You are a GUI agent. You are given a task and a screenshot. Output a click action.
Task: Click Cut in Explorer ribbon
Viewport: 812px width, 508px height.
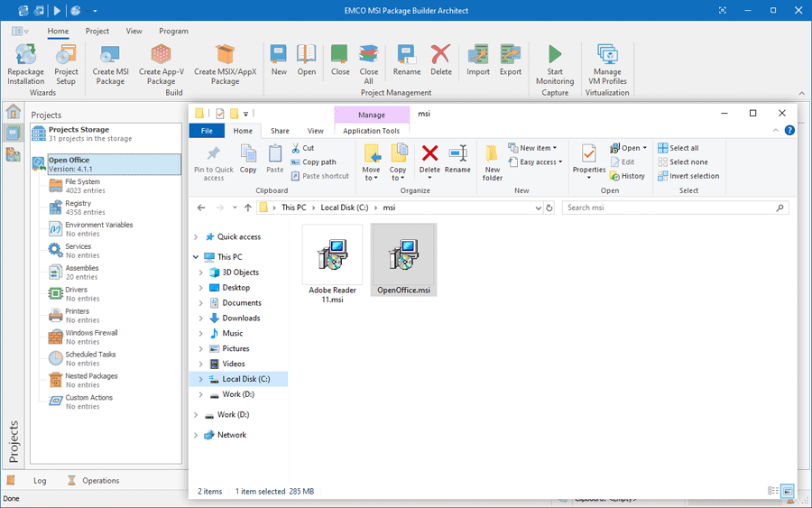(303, 148)
